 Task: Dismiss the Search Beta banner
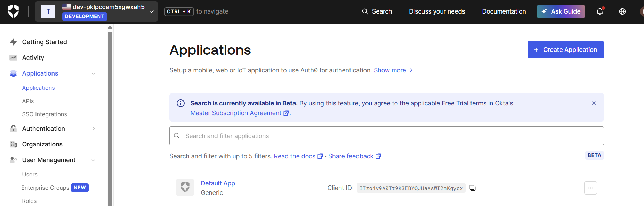pyautogui.click(x=594, y=103)
